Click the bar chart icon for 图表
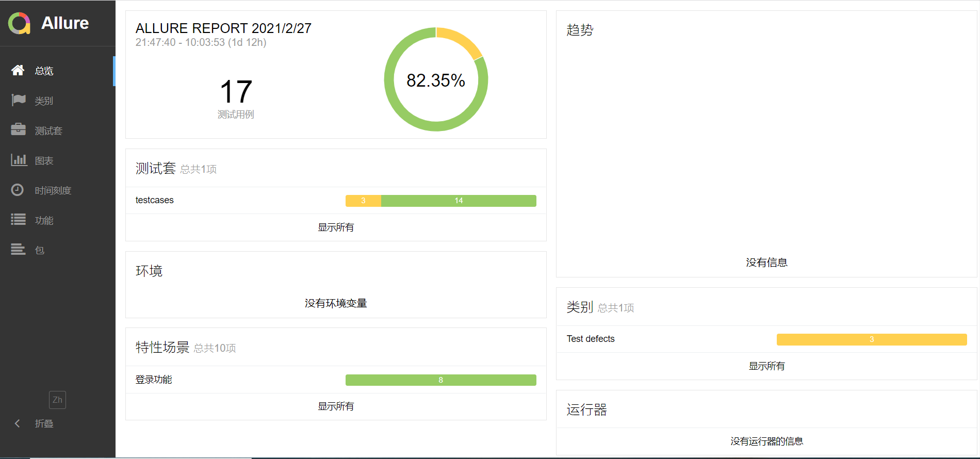This screenshot has height=459, width=980. point(19,160)
